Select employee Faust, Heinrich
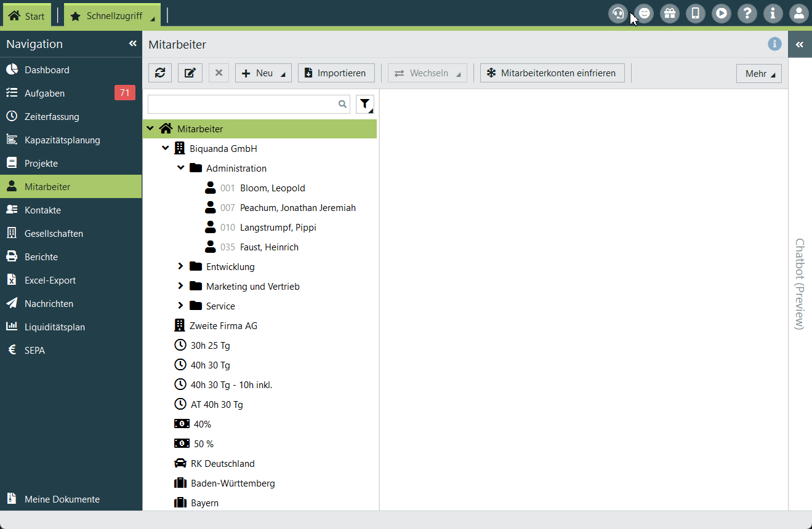Viewport: 812px width, 529px height. tap(269, 247)
